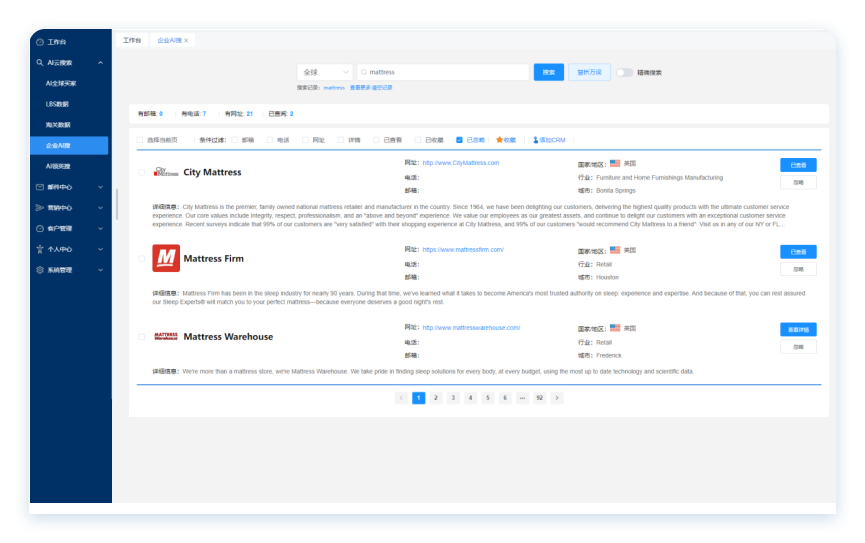865x543 pixels.
Task: Check the 邮箱 filter checkbox
Action: coord(235,140)
